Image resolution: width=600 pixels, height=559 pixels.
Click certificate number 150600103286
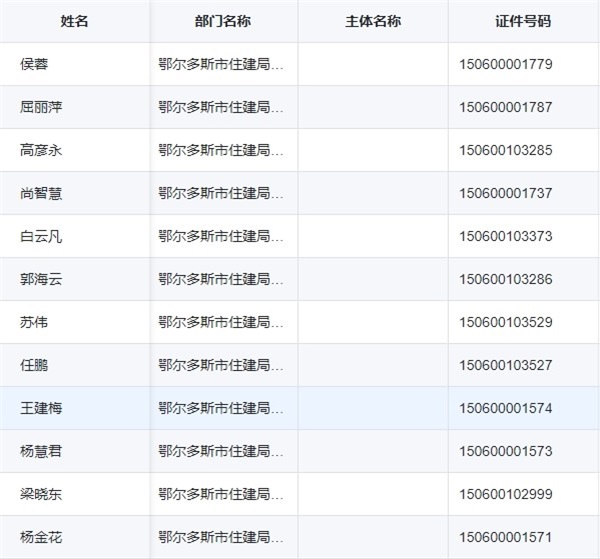505,279
